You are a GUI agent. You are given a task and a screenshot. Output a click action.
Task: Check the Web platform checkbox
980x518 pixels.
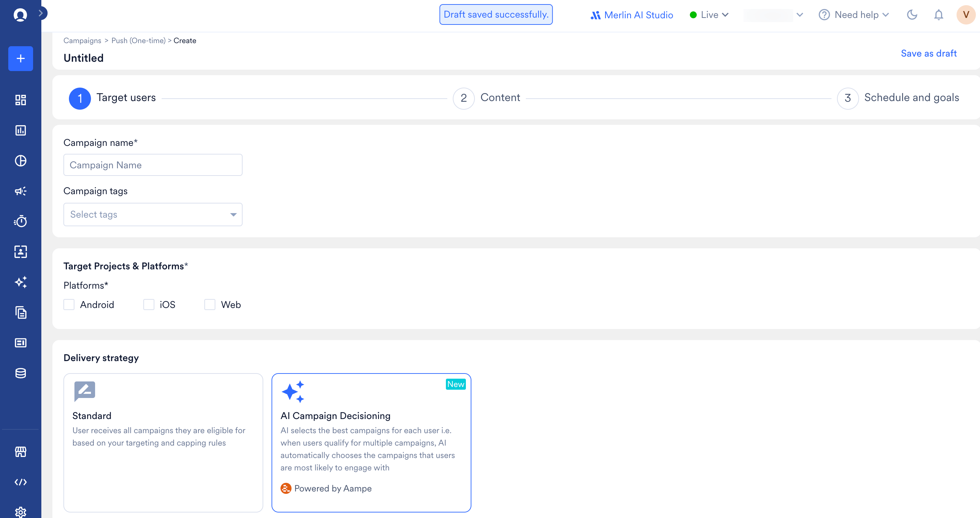(x=210, y=305)
